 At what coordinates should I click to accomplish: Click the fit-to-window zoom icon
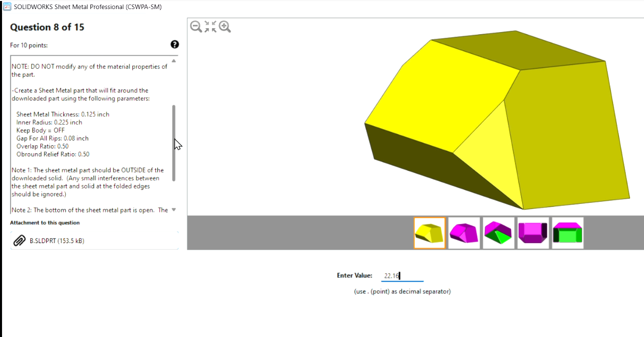click(210, 27)
